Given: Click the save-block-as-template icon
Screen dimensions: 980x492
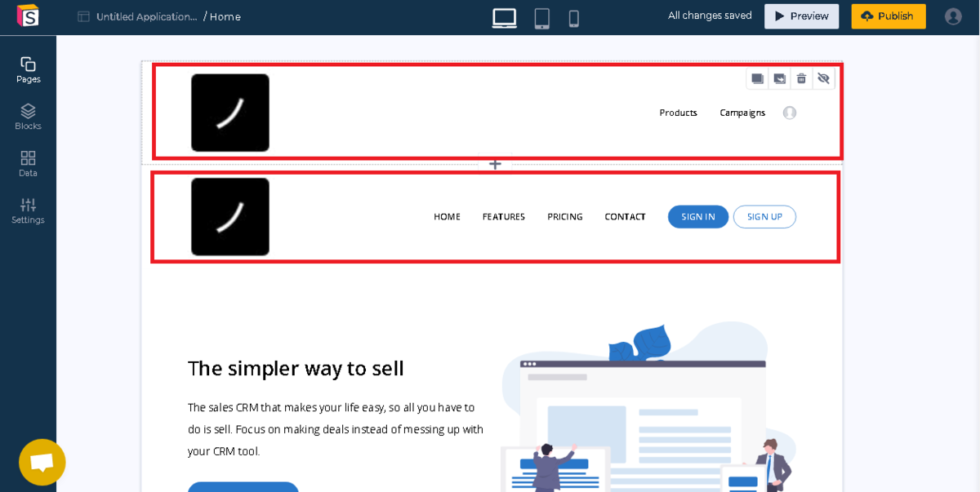Looking at the screenshot, I should [x=779, y=78].
